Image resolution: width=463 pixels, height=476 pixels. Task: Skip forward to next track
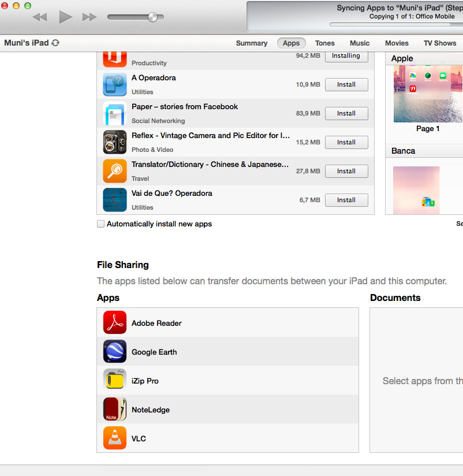[89, 17]
